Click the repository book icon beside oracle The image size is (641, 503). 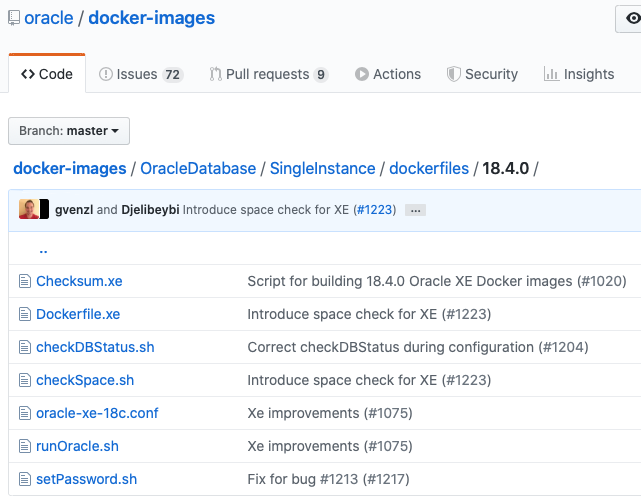click(12, 19)
